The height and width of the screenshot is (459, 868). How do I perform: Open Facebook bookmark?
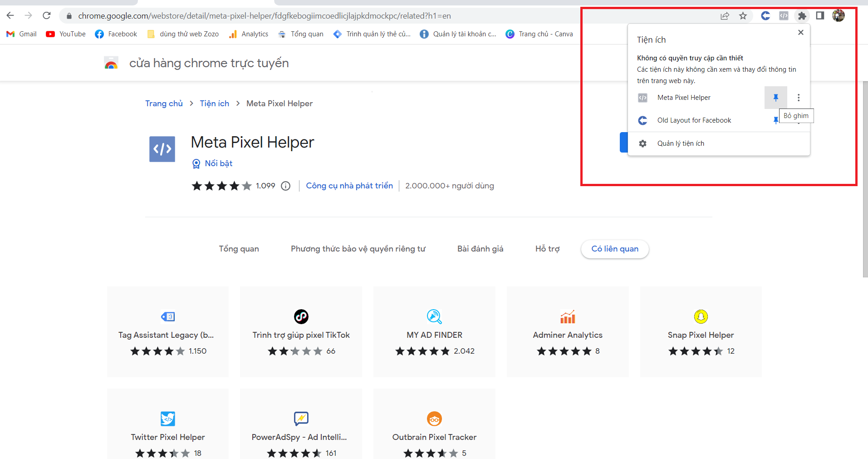[x=116, y=34]
